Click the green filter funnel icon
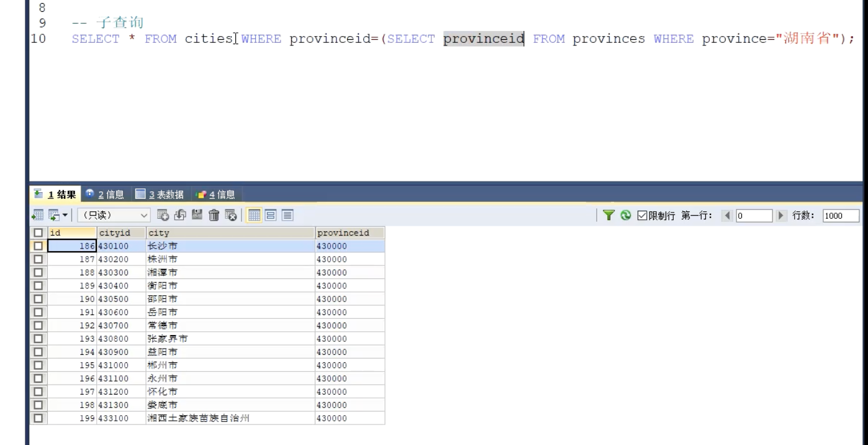 609,216
